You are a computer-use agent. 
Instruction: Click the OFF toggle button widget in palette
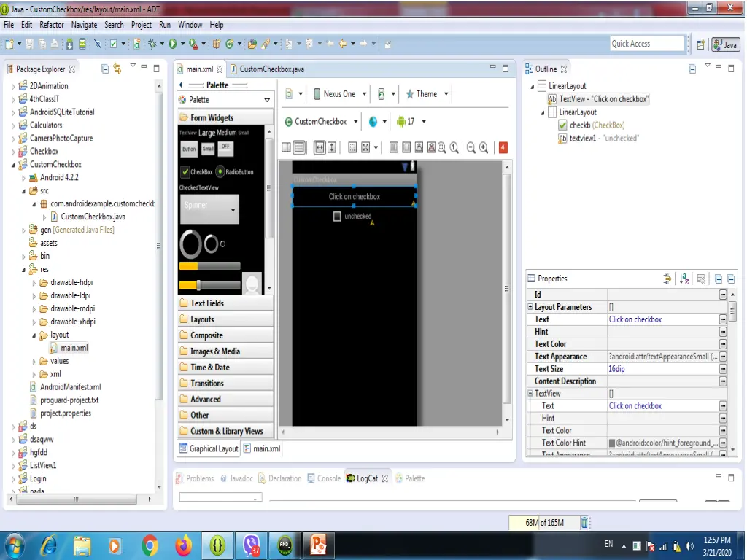[x=226, y=149]
